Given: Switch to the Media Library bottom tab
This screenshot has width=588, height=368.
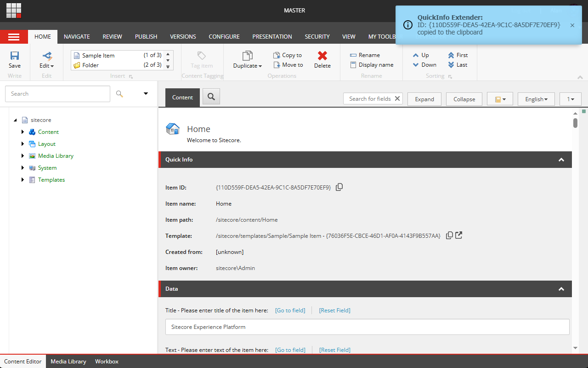Looking at the screenshot, I should (68, 362).
